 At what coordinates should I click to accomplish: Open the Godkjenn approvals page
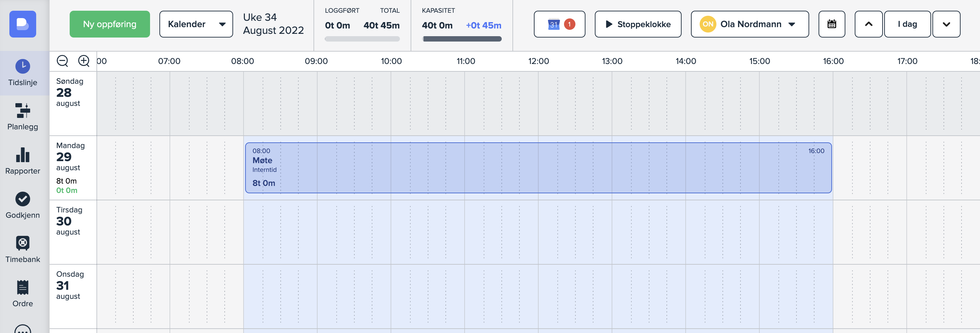pos(23,205)
